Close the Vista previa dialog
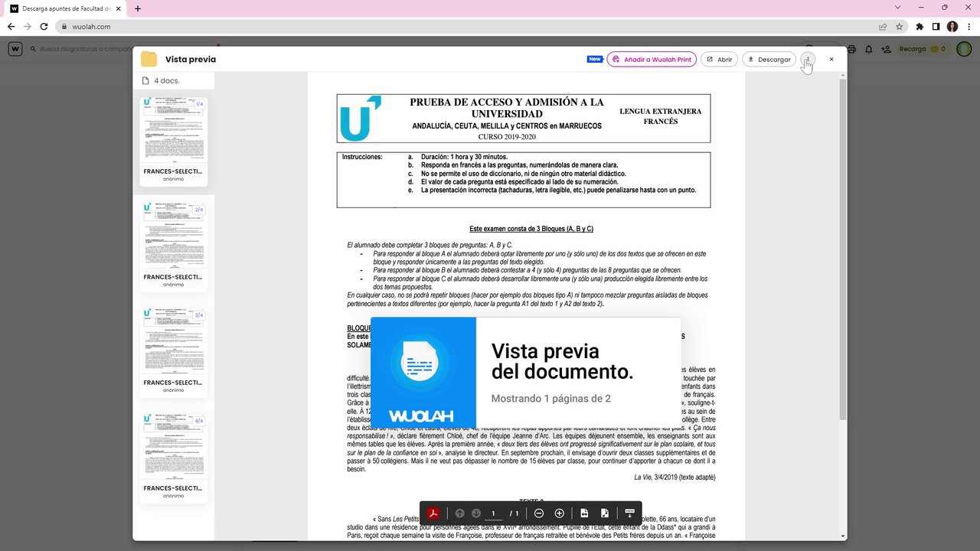The image size is (980, 551). (x=831, y=59)
